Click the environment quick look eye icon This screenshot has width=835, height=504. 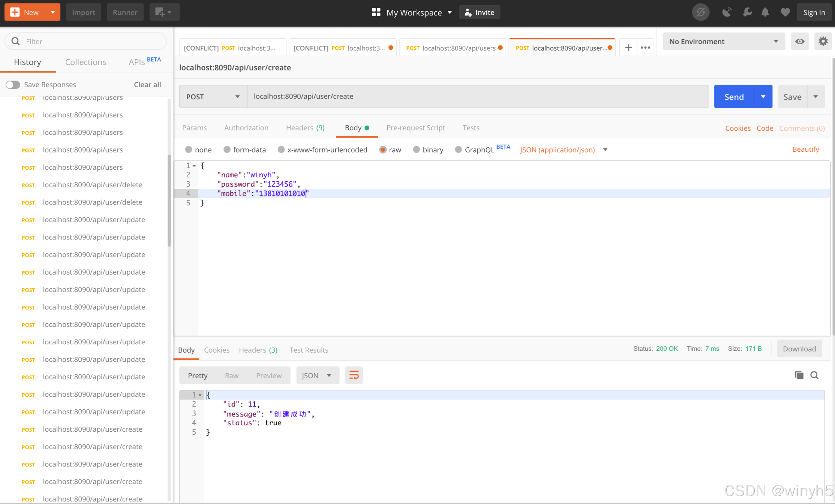click(799, 41)
